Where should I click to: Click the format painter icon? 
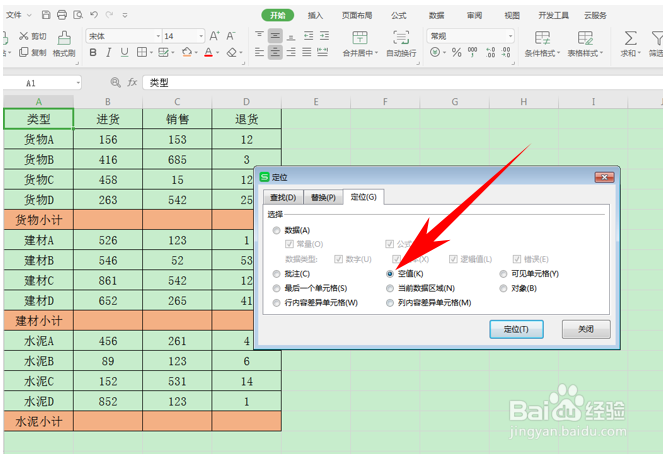click(64, 38)
